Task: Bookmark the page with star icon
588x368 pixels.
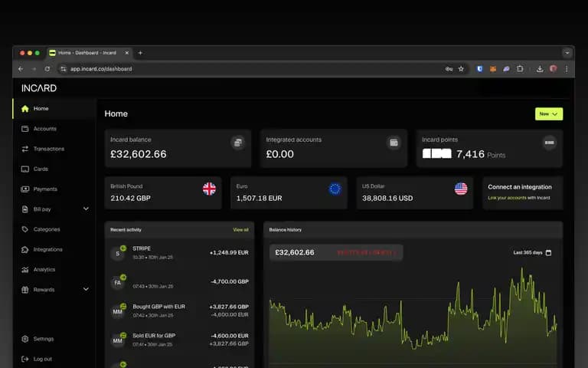Action: (461, 69)
